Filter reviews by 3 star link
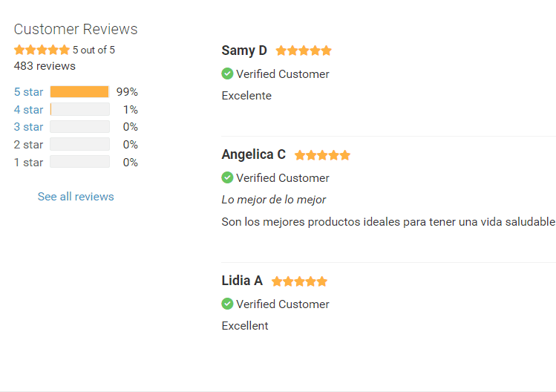556x392 pixels. (x=28, y=127)
